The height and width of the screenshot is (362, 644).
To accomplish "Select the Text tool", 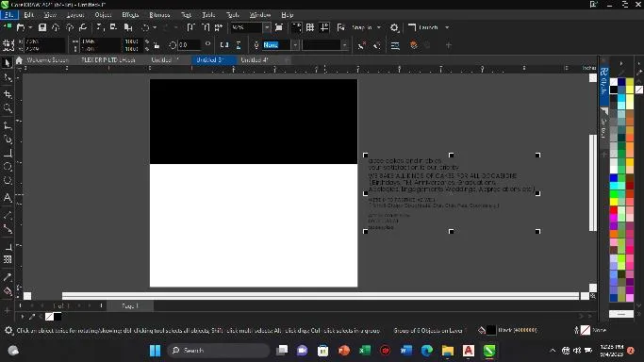I will pos(8,197).
